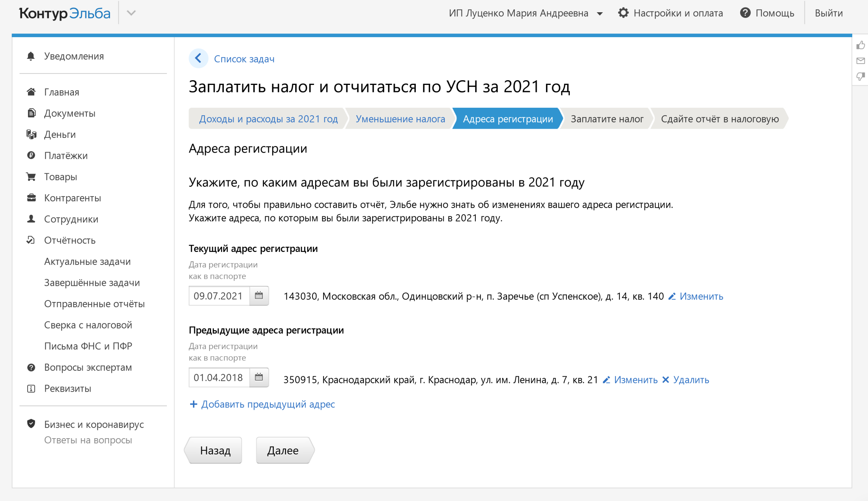The image size is (868, 501).
Task: Click the report icon beside Отчётность
Action: click(x=31, y=240)
